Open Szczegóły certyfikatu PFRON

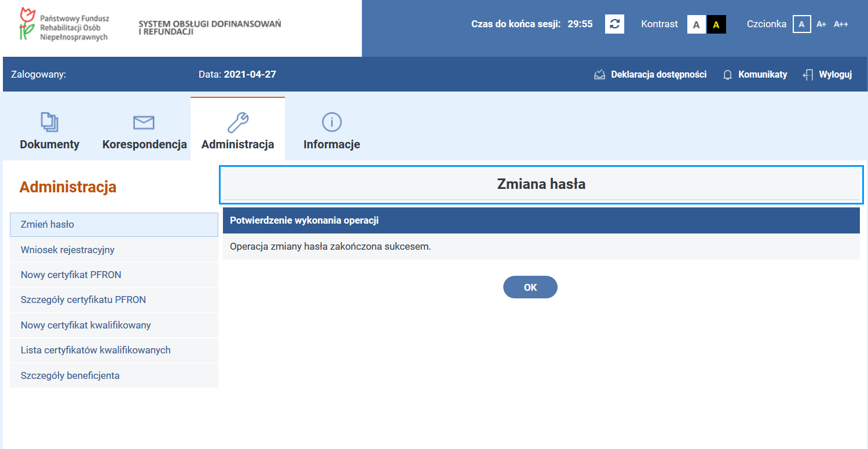(114, 300)
